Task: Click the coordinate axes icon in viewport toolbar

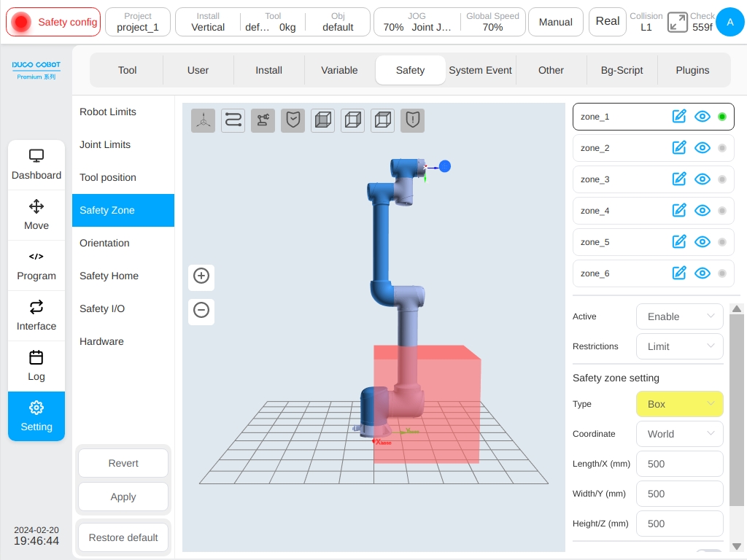Action: pos(204,120)
